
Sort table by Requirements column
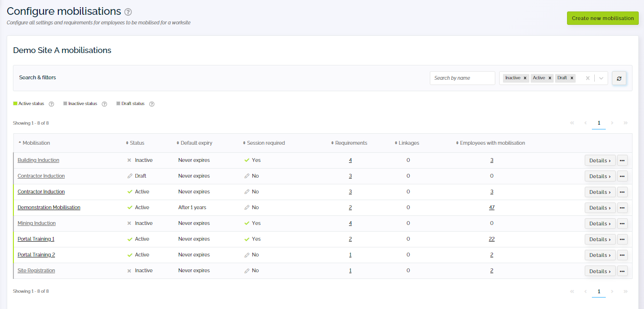click(x=349, y=143)
